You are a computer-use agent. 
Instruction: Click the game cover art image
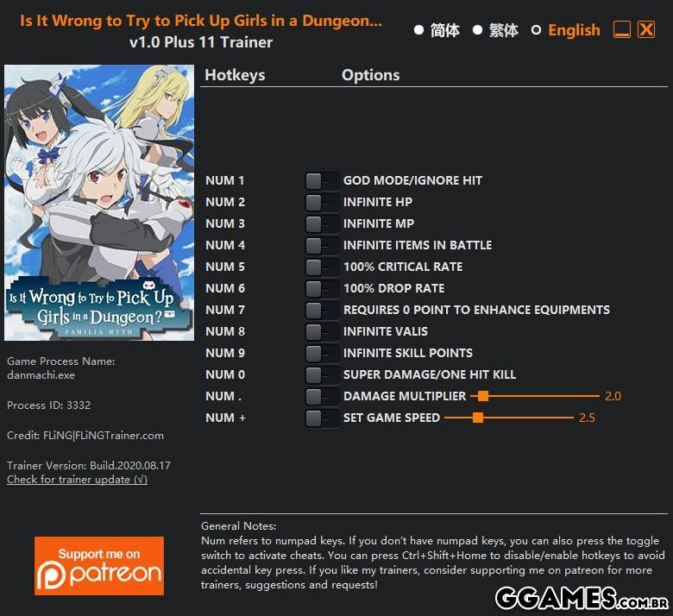[99, 203]
